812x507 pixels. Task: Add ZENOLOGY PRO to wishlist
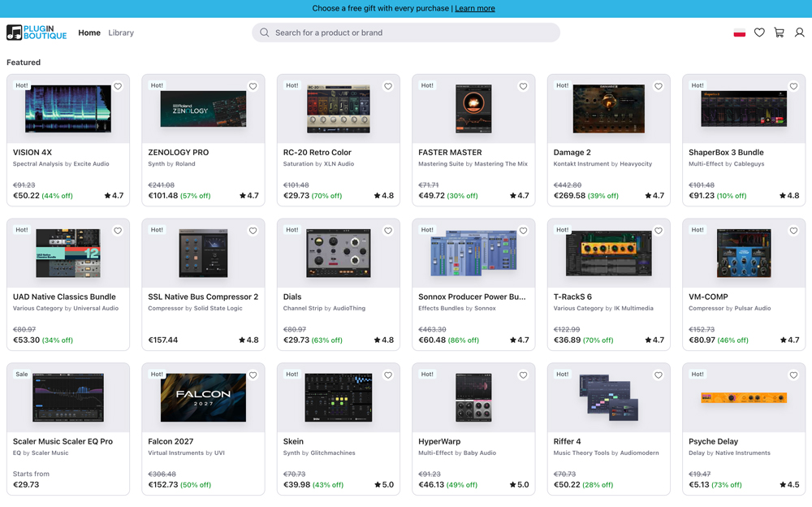253,86
